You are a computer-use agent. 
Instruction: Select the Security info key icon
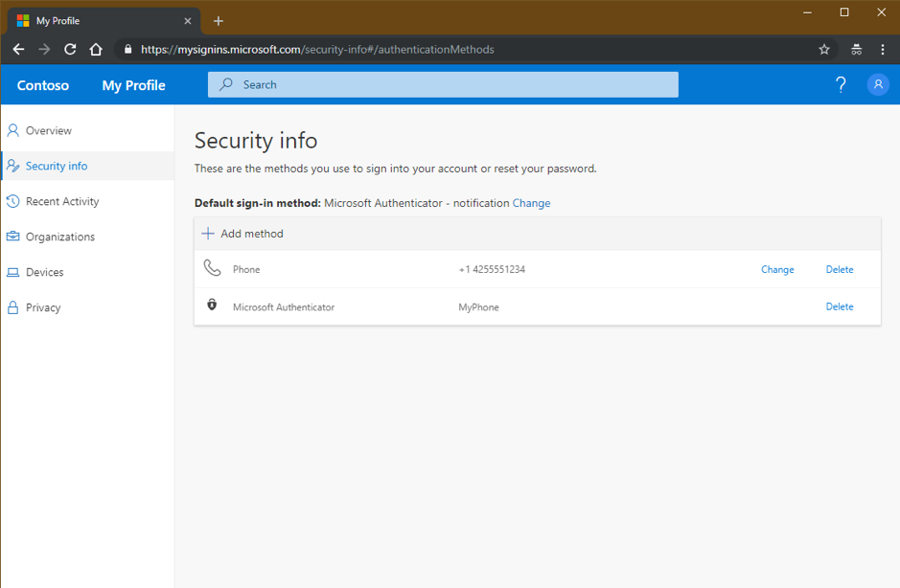pos(12,166)
